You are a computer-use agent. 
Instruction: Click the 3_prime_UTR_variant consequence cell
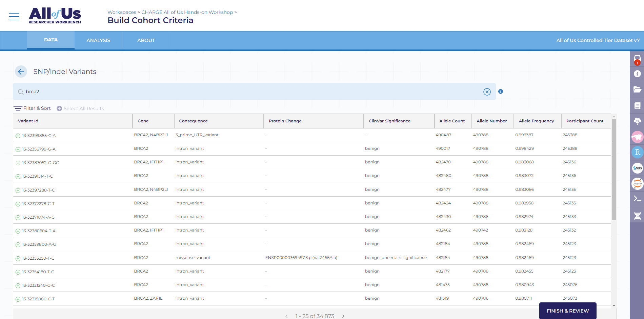[x=197, y=135]
